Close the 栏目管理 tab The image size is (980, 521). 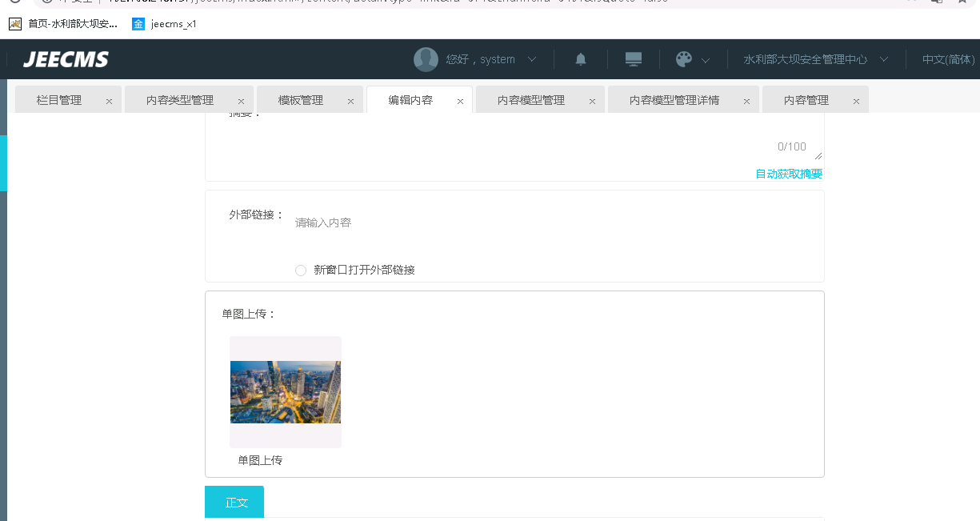109,102
